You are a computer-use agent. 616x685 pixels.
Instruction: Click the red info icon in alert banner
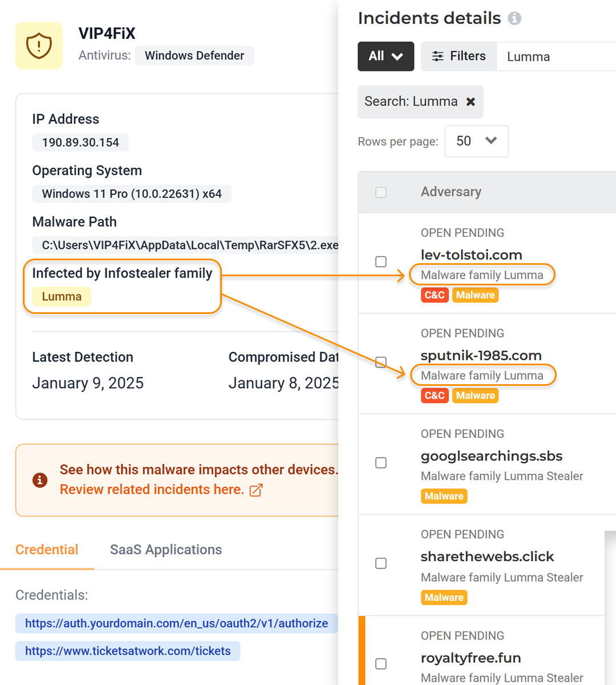click(x=39, y=480)
